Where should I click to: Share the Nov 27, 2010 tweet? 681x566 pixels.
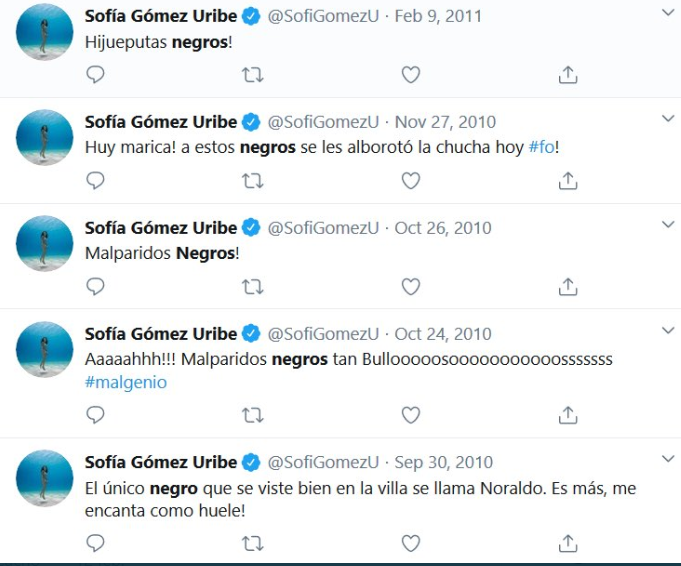(567, 181)
